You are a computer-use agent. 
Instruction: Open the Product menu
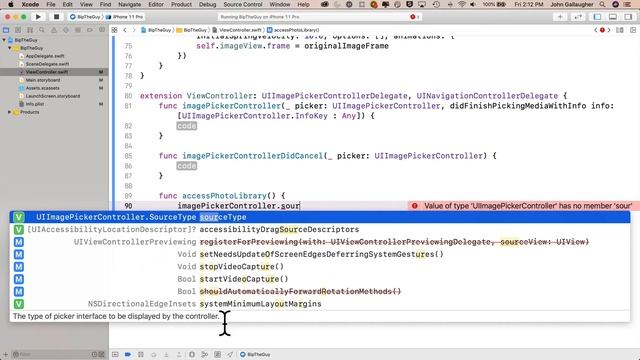[181, 4]
